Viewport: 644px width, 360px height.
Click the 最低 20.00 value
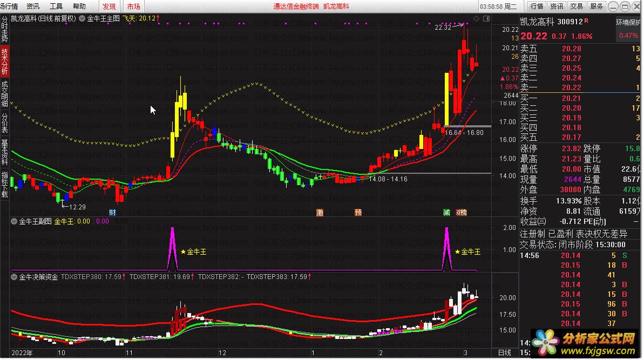pyautogui.click(x=571, y=169)
